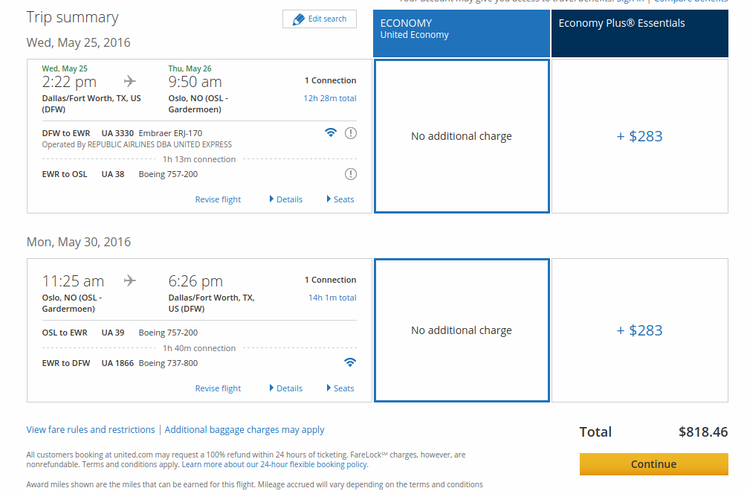Select the total price $818.46

(703, 432)
